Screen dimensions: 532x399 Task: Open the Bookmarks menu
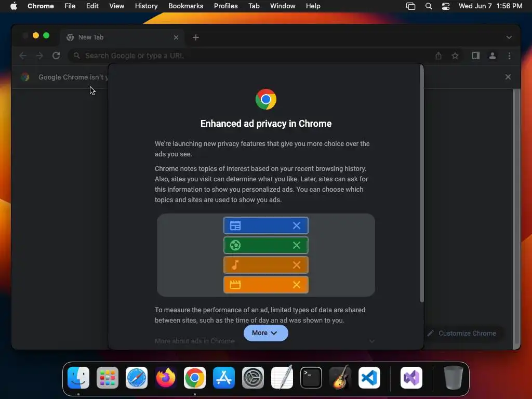[185, 6]
